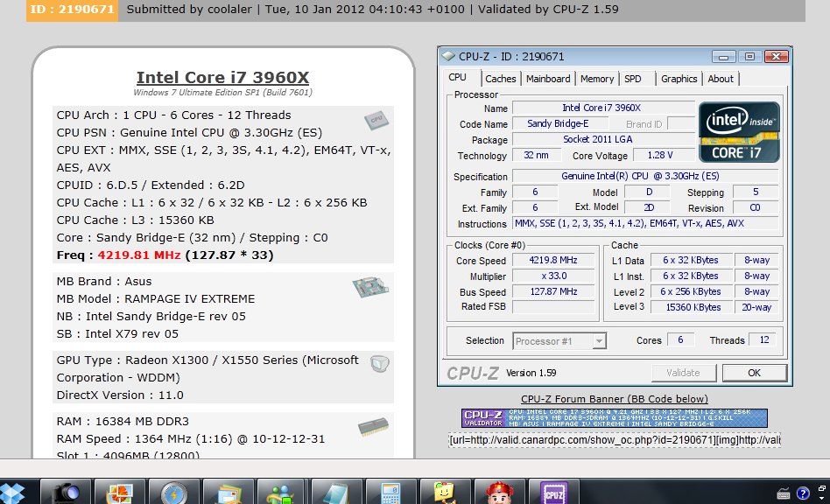Launch the calculator from the taskbar
This screenshot has height=504, width=830.
[391, 492]
